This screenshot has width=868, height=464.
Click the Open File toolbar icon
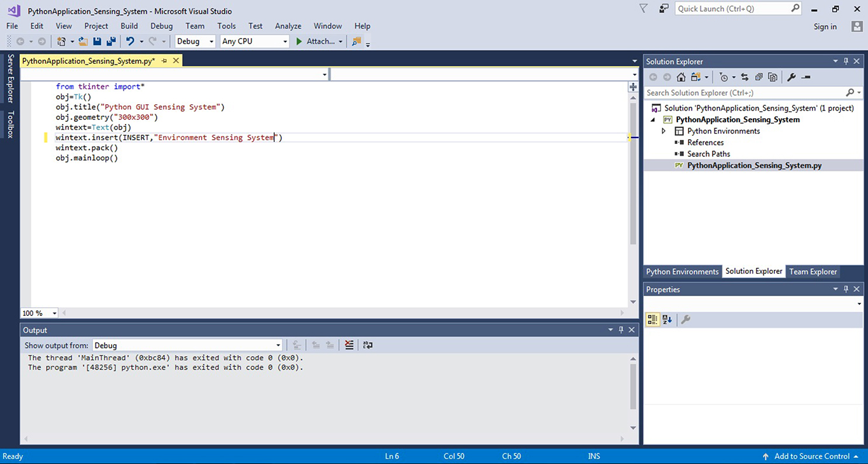(x=83, y=42)
